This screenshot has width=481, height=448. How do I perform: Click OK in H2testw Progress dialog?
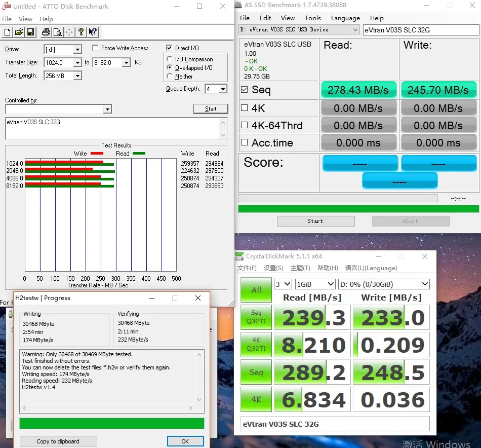coord(185,441)
